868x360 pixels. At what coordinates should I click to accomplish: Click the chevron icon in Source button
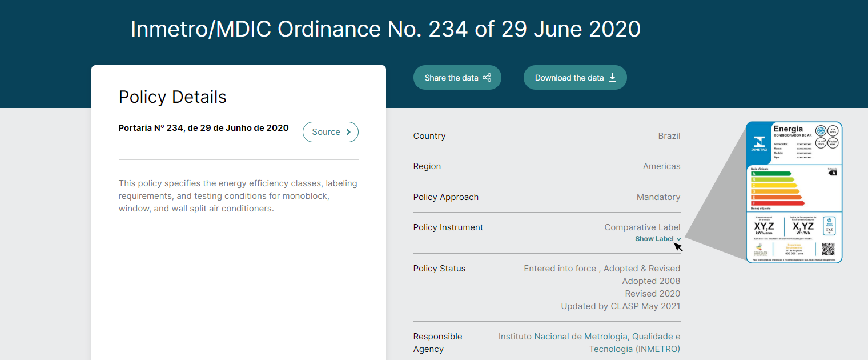click(348, 132)
